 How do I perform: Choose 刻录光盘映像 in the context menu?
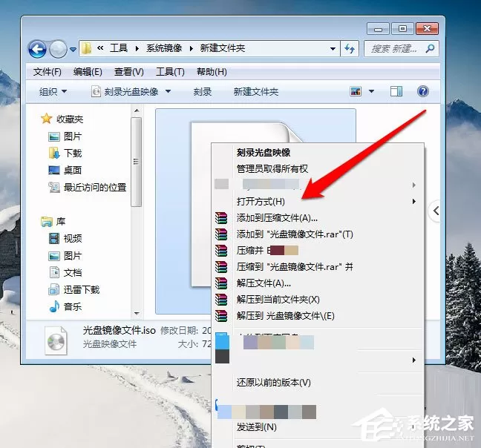264,153
